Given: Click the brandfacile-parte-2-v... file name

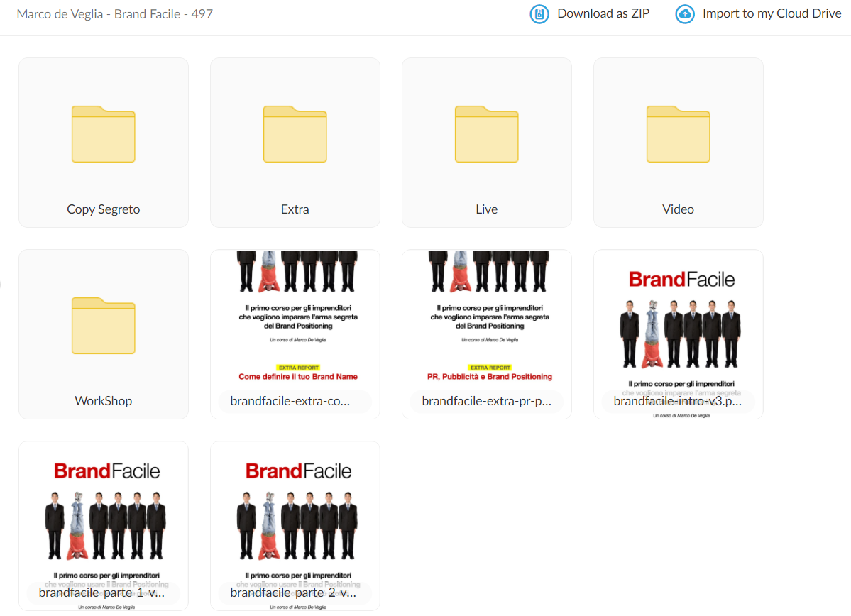Looking at the screenshot, I should point(293,593).
